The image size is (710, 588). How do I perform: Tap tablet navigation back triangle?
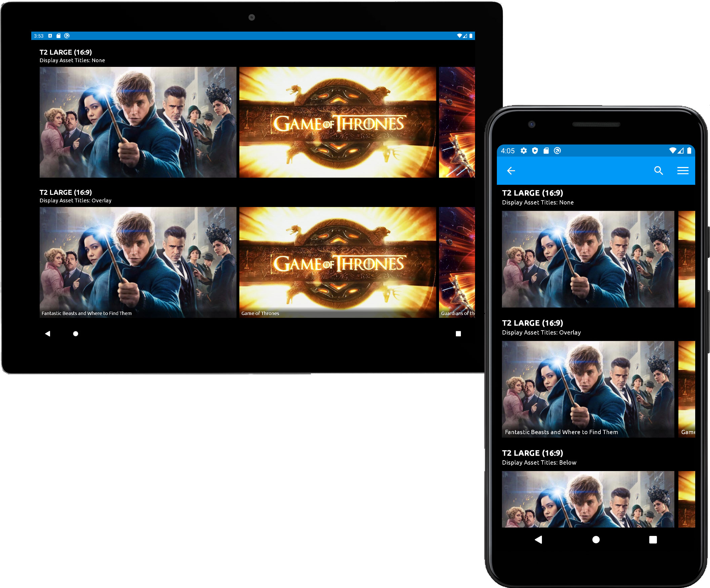pyautogui.click(x=48, y=334)
